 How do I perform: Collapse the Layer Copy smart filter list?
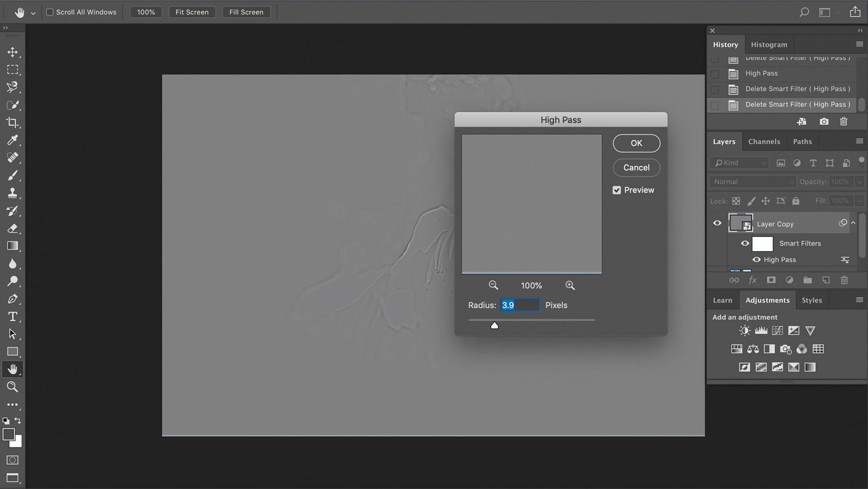pos(854,222)
